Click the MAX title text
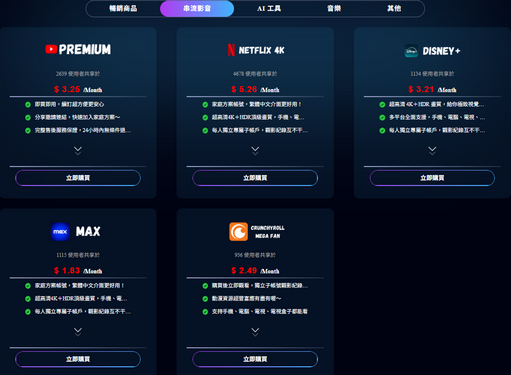 (x=88, y=231)
